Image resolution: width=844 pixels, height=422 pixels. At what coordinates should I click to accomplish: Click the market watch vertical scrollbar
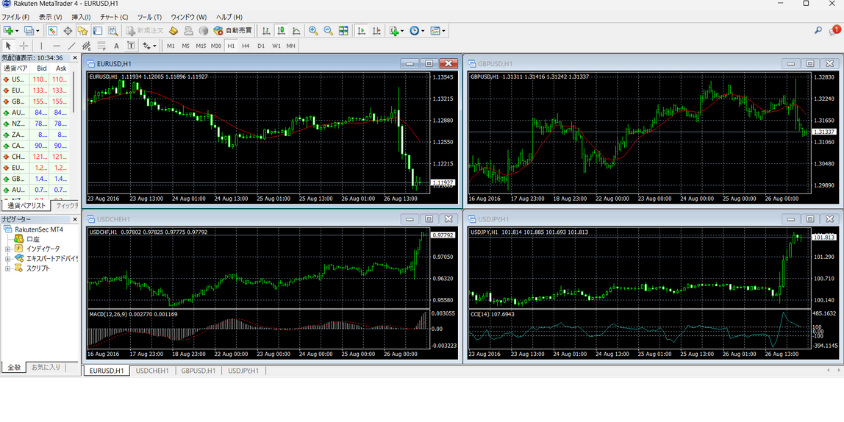[75, 95]
